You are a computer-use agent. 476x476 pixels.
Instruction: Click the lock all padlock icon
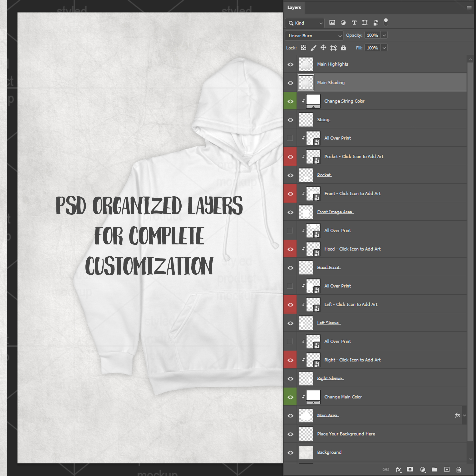click(x=343, y=48)
